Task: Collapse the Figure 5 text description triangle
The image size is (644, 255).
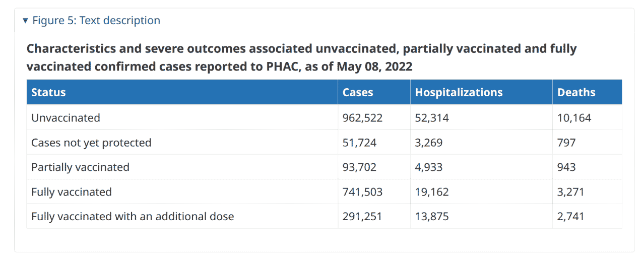Action: pos(25,21)
